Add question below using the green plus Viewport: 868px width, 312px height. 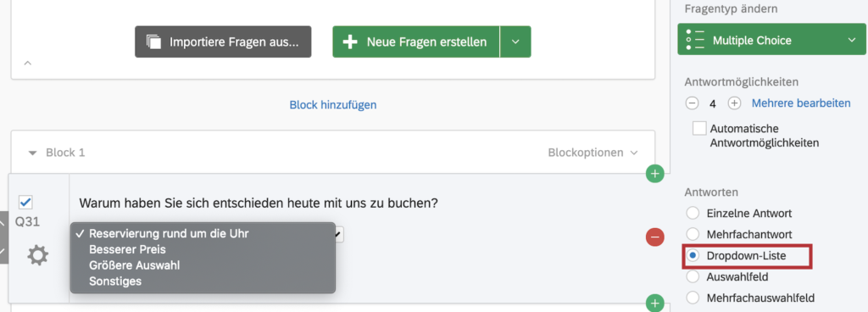point(655,303)
